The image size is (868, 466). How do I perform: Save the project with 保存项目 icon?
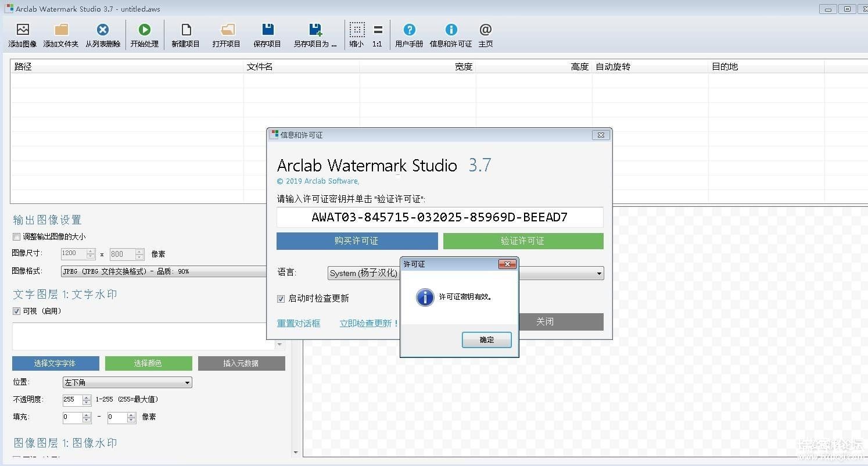coord(267,35)
